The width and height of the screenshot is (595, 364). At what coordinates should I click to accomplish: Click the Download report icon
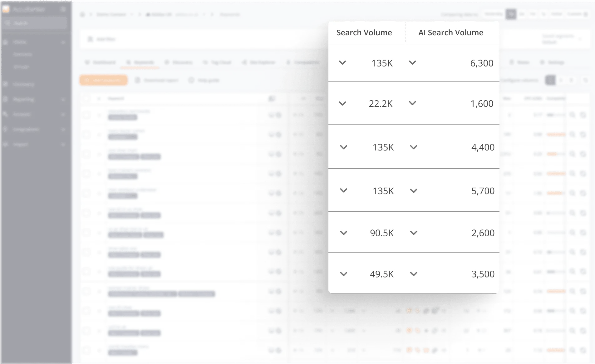137,80
